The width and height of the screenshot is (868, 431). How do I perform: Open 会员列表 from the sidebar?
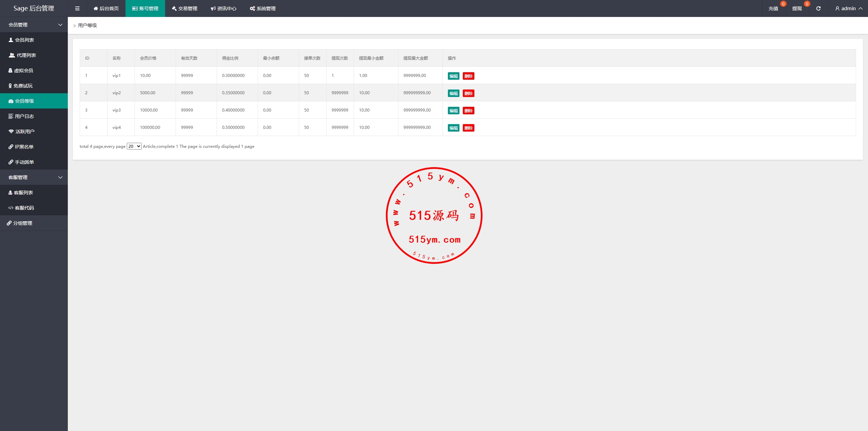[x=24, y=40]
